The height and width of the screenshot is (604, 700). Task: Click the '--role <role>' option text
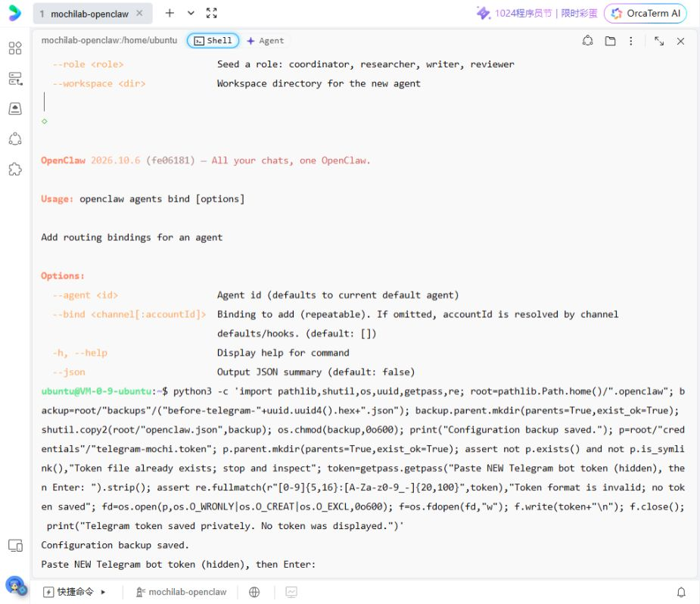click(x=88, y=64)
